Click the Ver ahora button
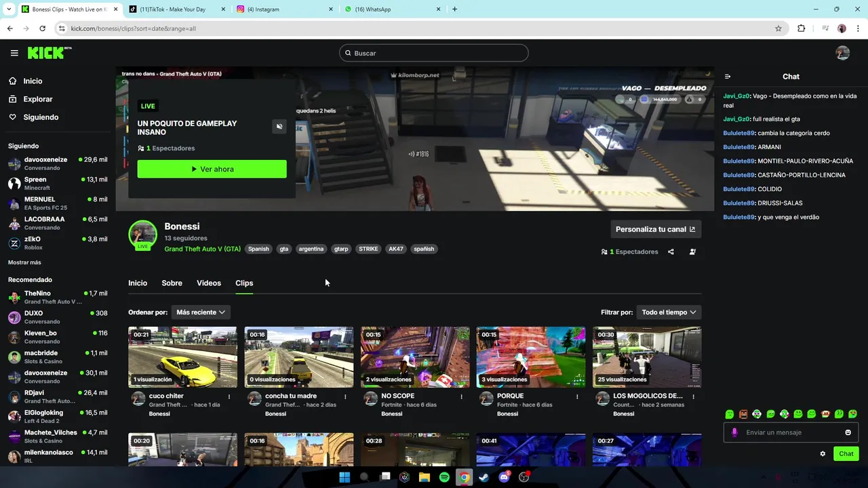The width and height of the screenshot is (868, 488). click(x=212, y=169)
